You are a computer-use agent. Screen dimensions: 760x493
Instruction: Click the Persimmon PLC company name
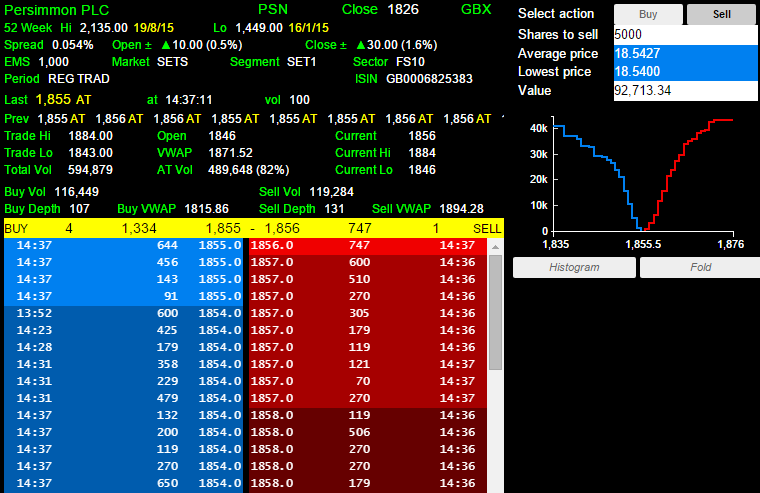click(57, 10)
